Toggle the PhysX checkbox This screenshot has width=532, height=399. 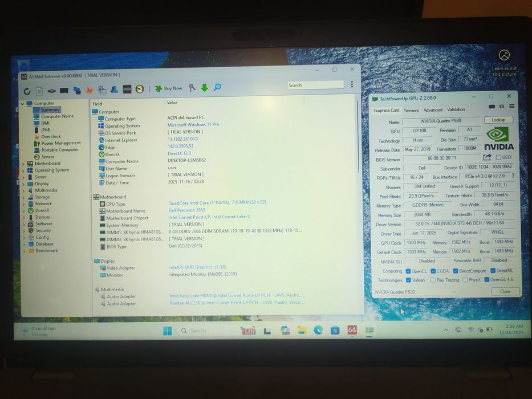tap(465, 279)
